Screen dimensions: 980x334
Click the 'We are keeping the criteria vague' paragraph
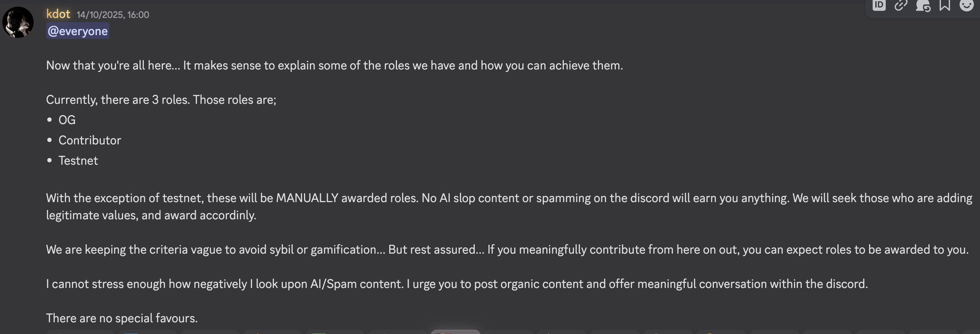tap(507, 249)
